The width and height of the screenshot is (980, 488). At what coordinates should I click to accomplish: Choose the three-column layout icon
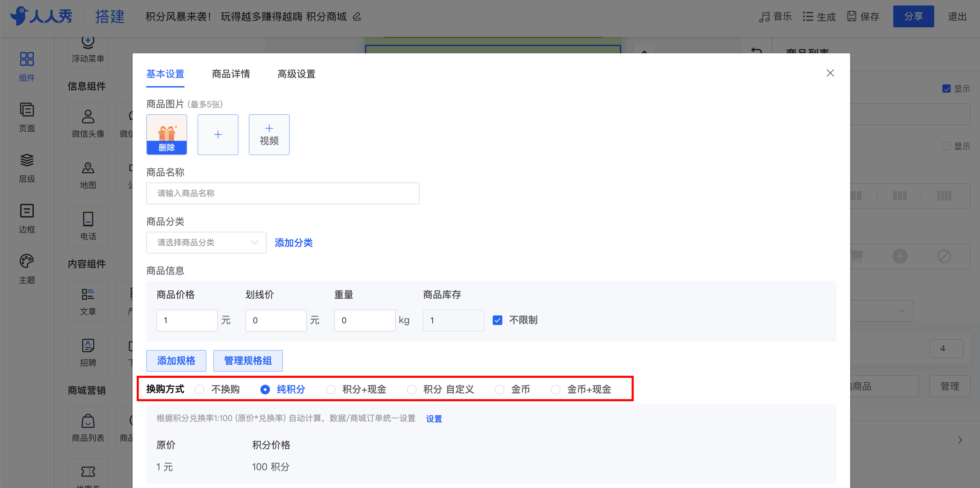click(900, 196)
